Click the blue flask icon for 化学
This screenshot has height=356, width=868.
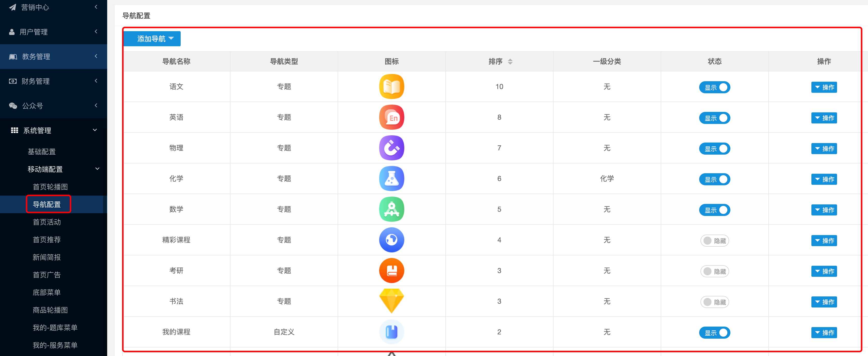[391, 179]
